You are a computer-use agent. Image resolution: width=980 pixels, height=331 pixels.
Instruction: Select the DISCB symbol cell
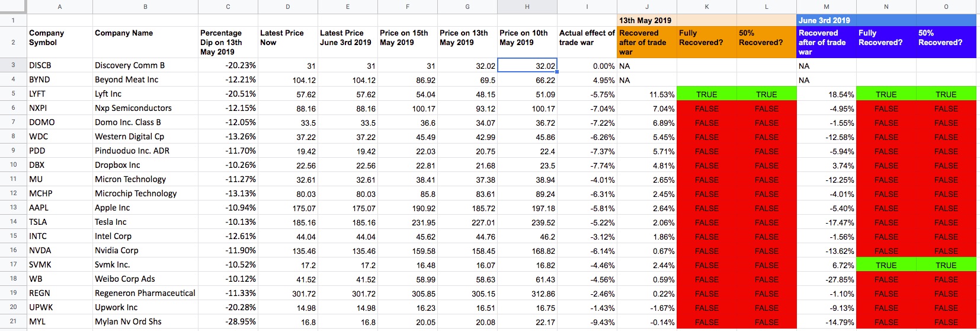pos(59,65)
